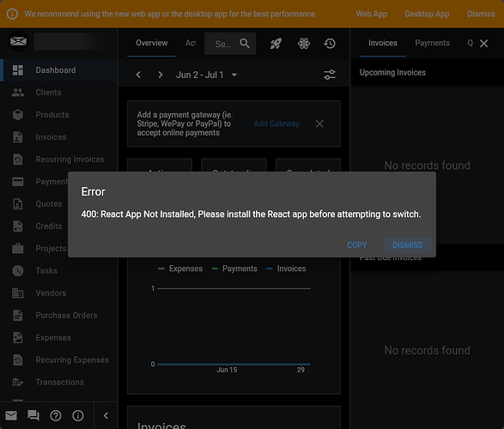
Task: Click COPY in the error dialog
Action: point(357,245)
